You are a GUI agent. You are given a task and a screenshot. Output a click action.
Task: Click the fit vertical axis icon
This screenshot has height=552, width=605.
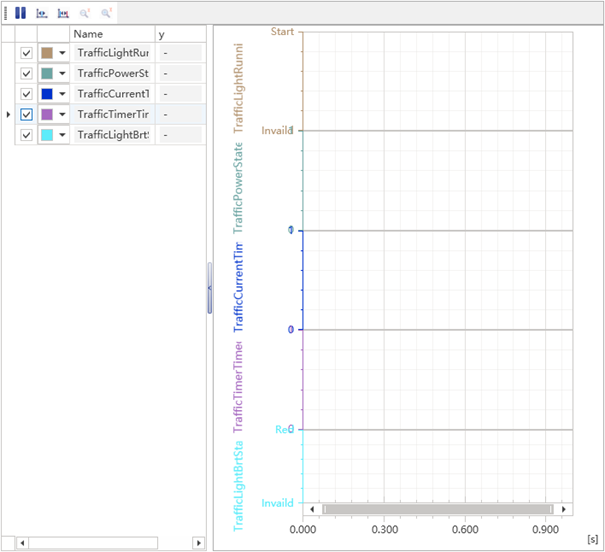click(x=63, y=13)
